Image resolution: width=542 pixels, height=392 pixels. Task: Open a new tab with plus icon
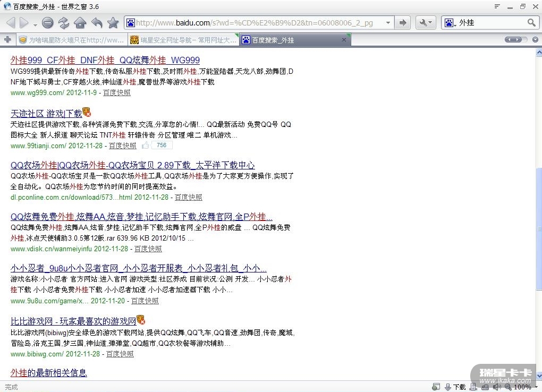[x=7, y=40]
